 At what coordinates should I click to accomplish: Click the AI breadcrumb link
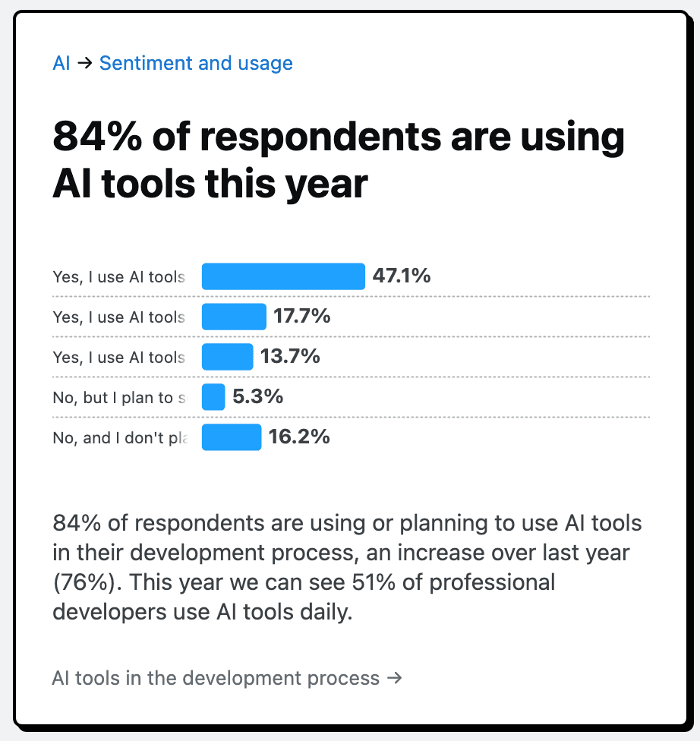[61, 63]
